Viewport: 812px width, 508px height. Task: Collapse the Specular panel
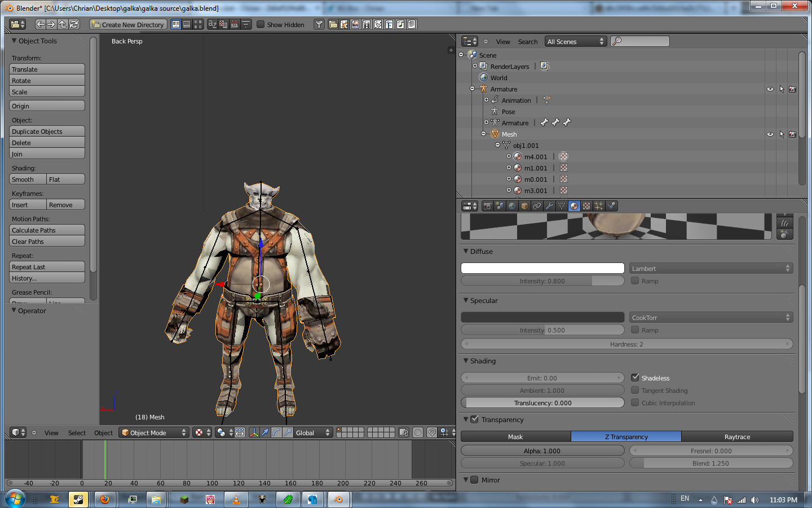click(x=466, y=300)
